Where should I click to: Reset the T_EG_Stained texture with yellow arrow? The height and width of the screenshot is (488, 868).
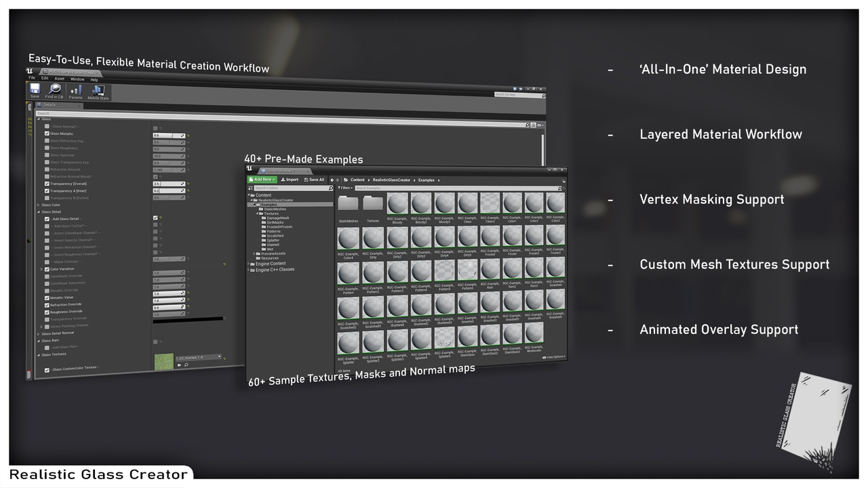tap(224, 359)
